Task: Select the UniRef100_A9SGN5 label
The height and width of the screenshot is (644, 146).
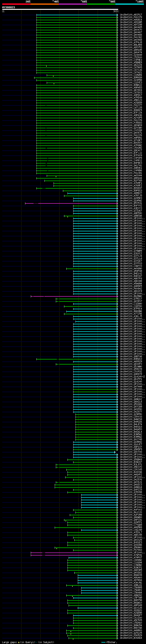Action: (x=131, y=22)
